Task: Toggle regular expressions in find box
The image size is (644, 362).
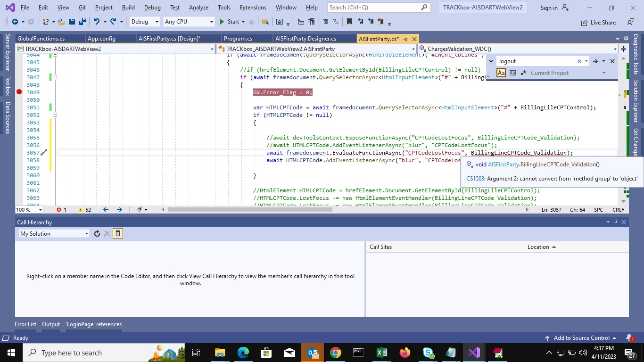Action: click(x=523, y=73)
